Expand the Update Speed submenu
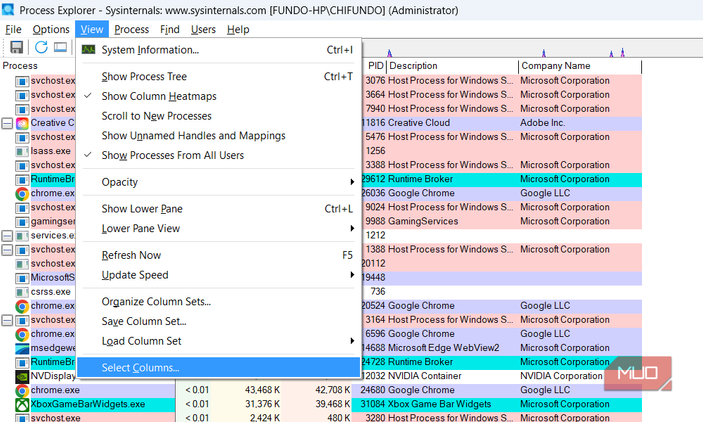The height and width of the screenshot is (422, 703). (x=218, y=275)
